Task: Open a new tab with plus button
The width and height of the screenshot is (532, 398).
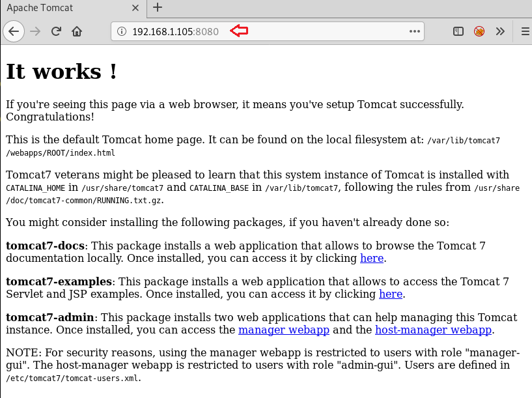Action: point(158,7)
